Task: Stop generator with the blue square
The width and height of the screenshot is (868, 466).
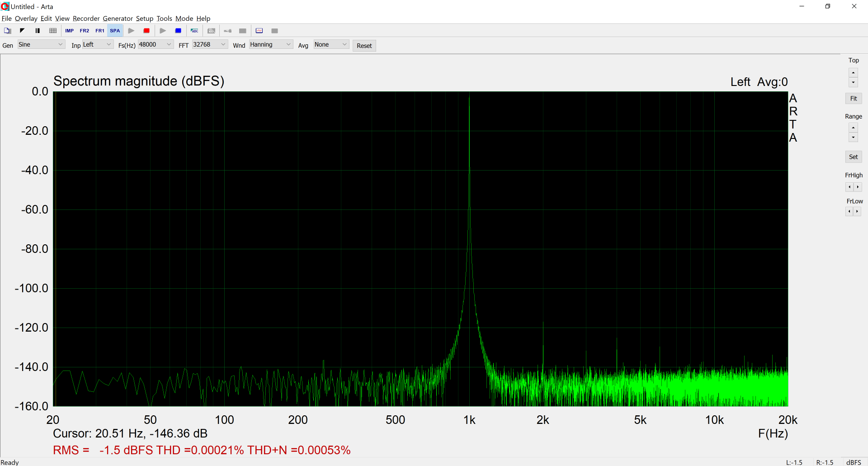Action: (178, 31)
